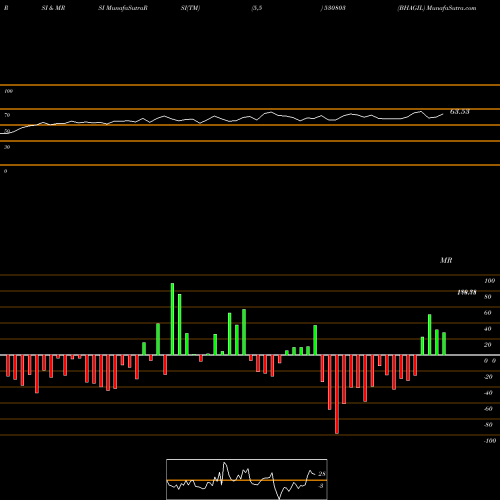The height and width of the screenshot is (500, 500).
Task: Click the 80 label on MR axis
Action: (x=488, y=297)
